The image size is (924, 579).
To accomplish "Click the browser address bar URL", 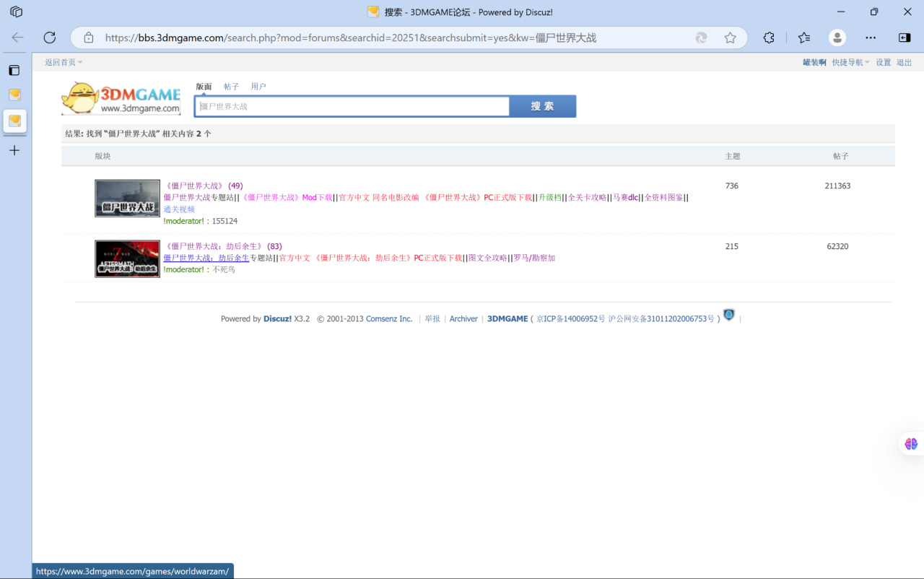I will (x=351, y=38).
